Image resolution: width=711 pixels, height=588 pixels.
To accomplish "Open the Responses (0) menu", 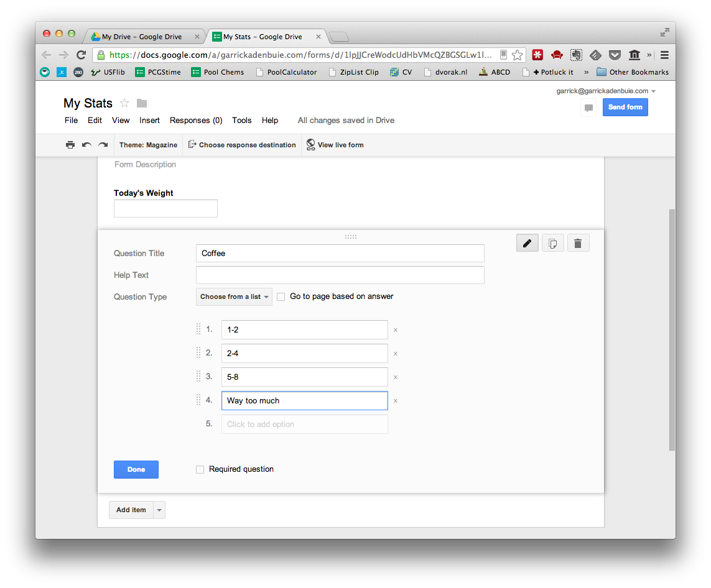I will pyautogui.click(x=196, y=121).
